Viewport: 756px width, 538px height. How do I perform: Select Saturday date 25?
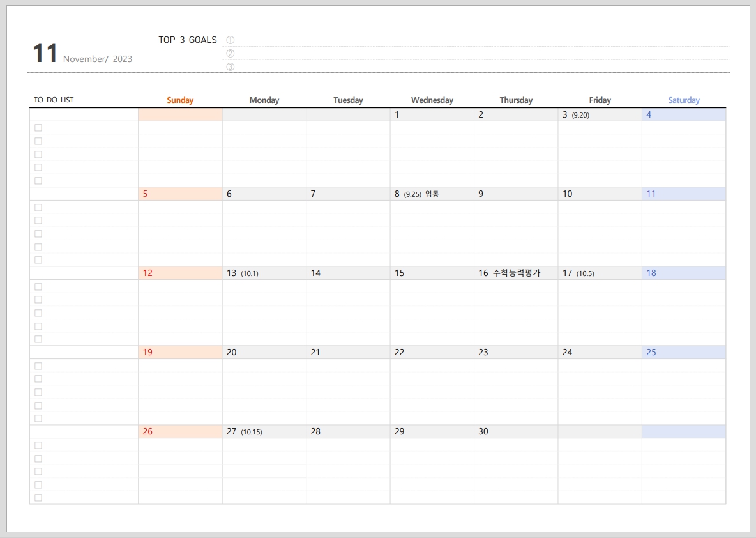point(684,352)
